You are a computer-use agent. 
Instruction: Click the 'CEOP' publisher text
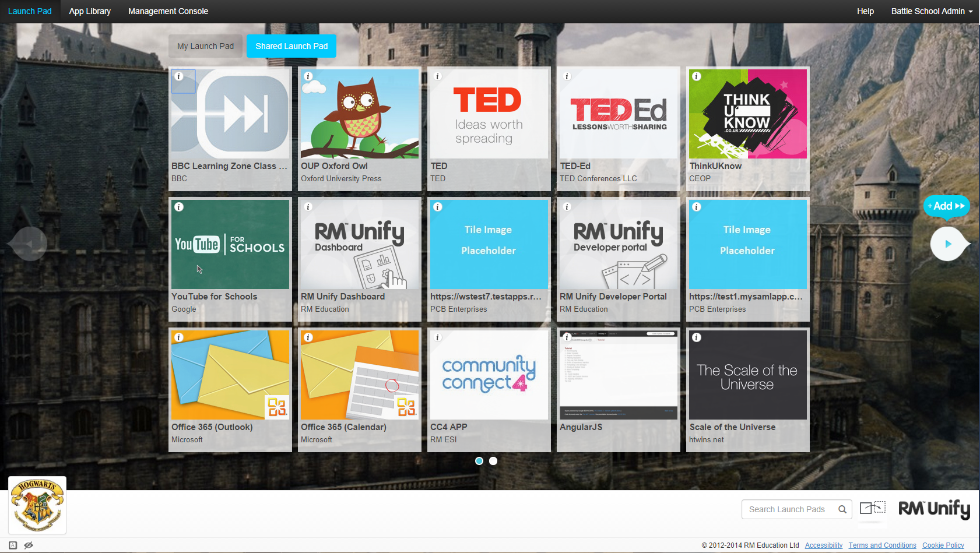700,179
